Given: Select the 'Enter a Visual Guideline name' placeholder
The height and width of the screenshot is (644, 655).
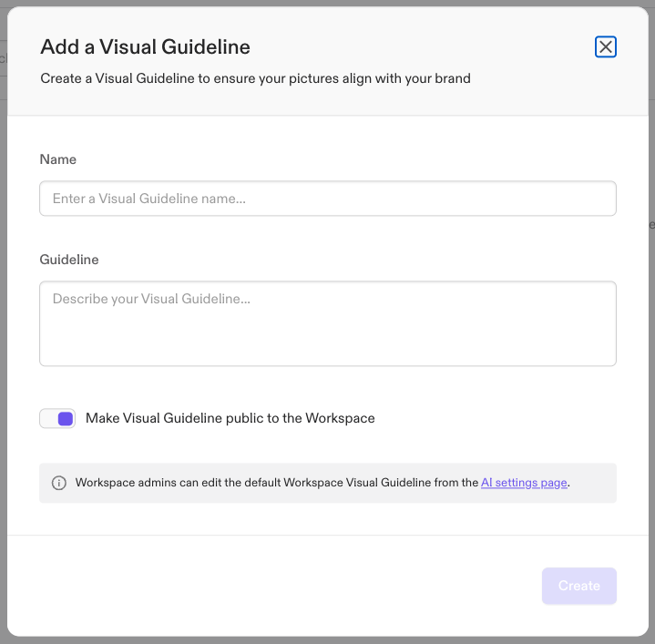Looking at the screenshot, I should (149, 199).
